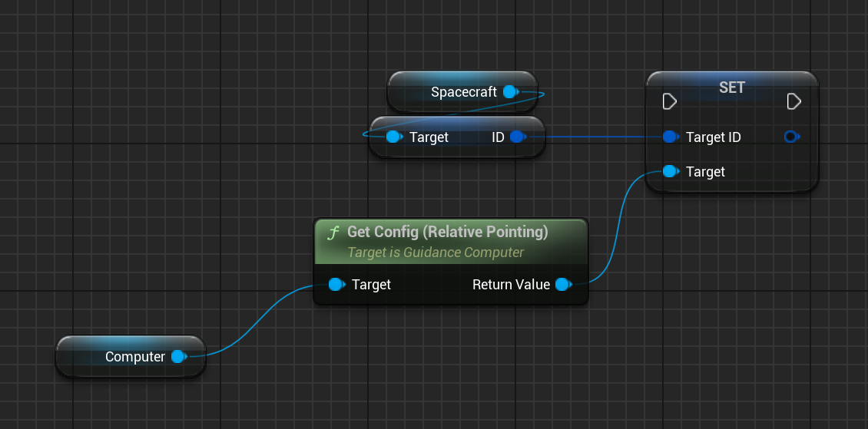Click the Return Value label text
868x429 pixels.
coord(511,285)
